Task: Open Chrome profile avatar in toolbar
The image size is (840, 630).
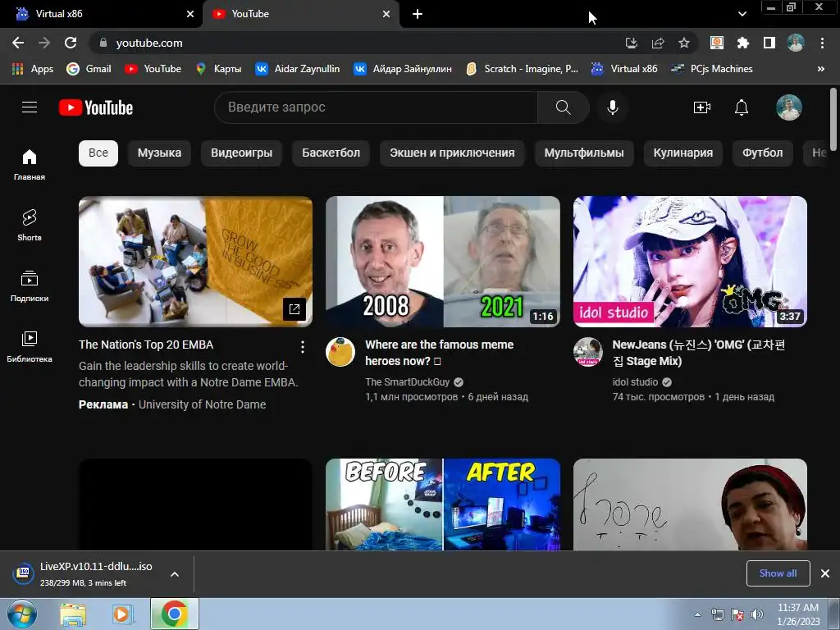Action: [x=796, y=43]
